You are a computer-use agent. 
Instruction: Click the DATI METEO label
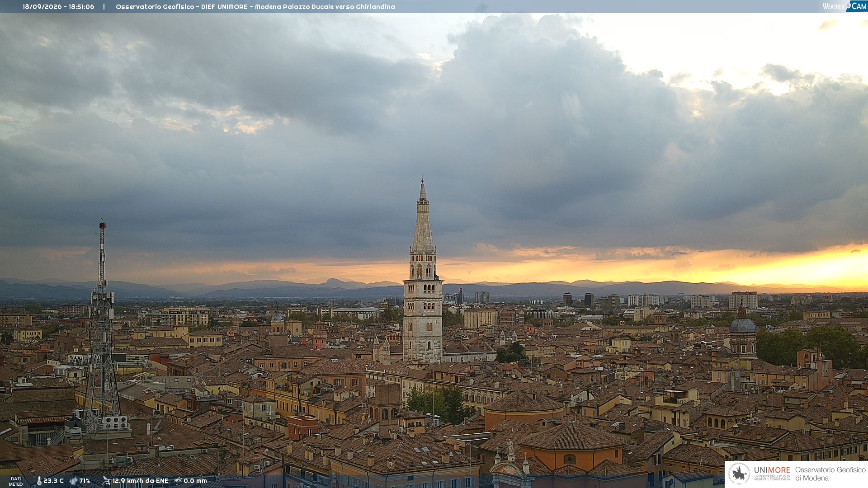pyautogui.click(x=16, y=482)
